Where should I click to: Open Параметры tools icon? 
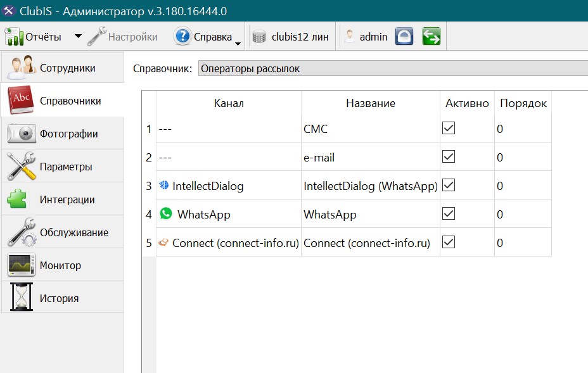click(x=22, y=166)
